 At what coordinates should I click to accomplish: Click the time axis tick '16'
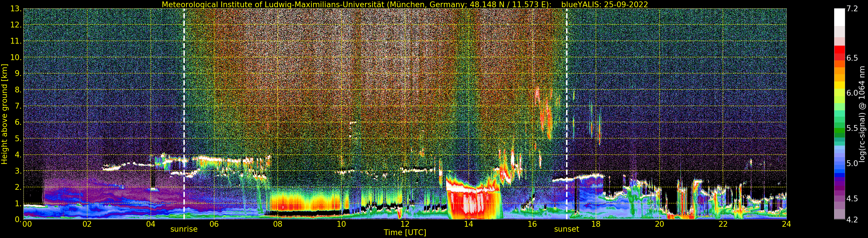tap(532, 224)
